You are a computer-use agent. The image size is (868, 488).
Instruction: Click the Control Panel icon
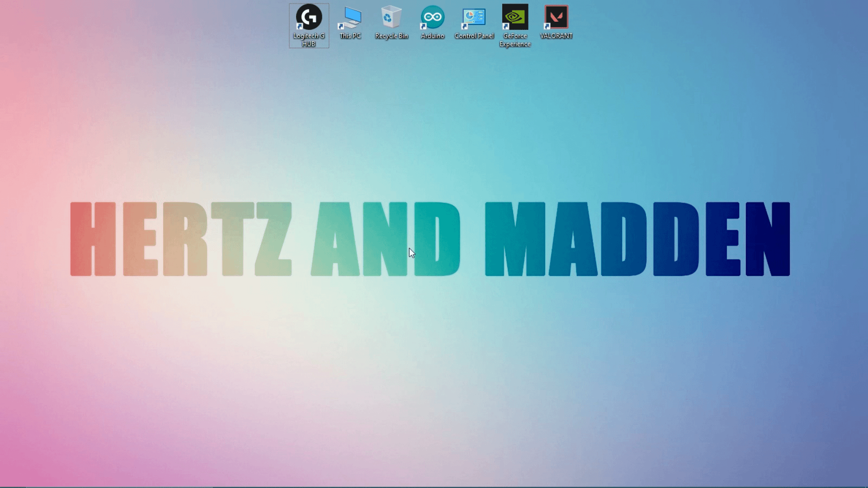474,17
